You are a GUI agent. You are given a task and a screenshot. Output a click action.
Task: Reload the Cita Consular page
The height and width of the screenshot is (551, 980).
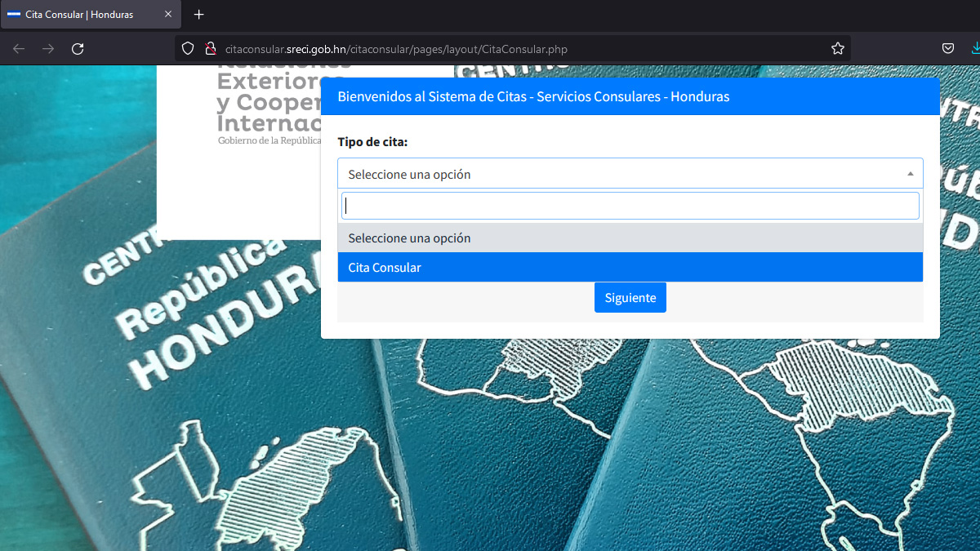pyautogui.click(x=78, y=49)
